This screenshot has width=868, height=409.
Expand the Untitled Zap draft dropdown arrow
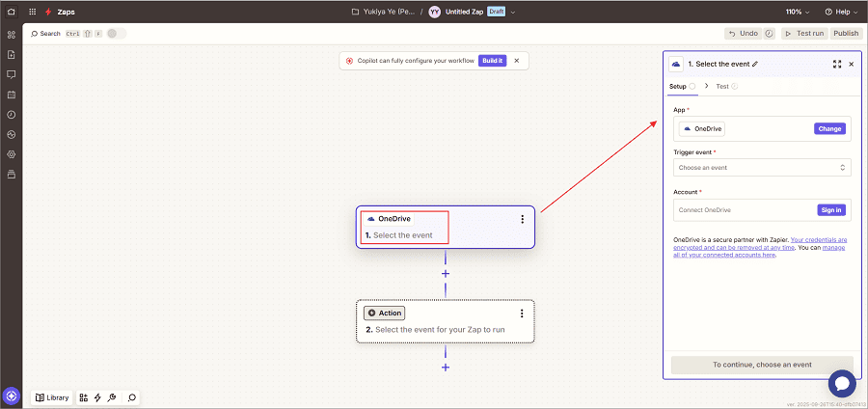click(513, 13)
